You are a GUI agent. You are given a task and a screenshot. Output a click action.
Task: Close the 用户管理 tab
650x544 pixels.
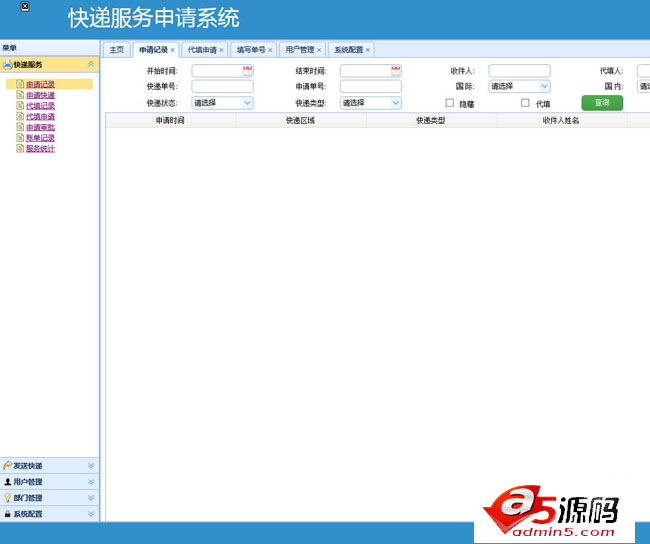coord(319,50)
